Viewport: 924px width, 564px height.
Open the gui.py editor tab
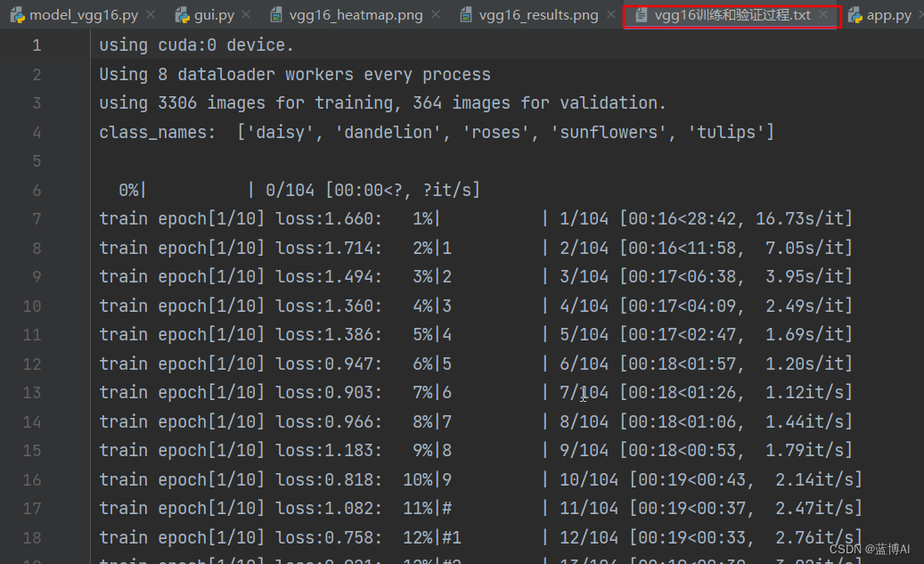click(x=213, y=15)
